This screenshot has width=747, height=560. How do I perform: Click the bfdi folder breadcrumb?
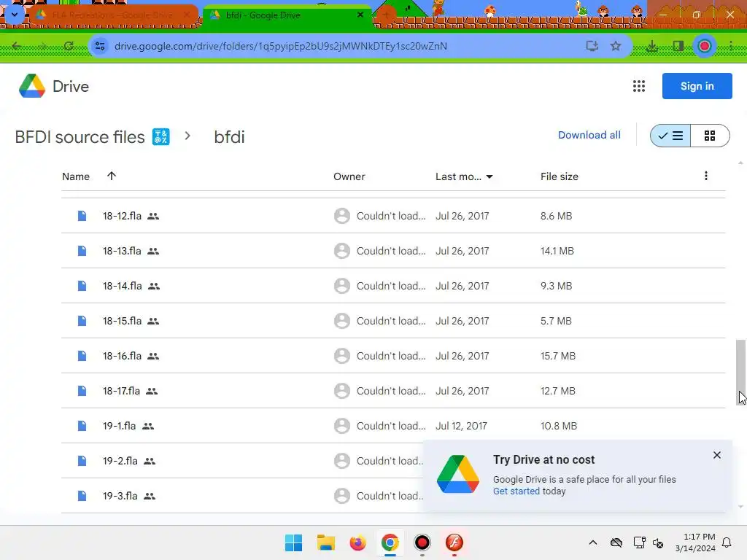point(229,137)
